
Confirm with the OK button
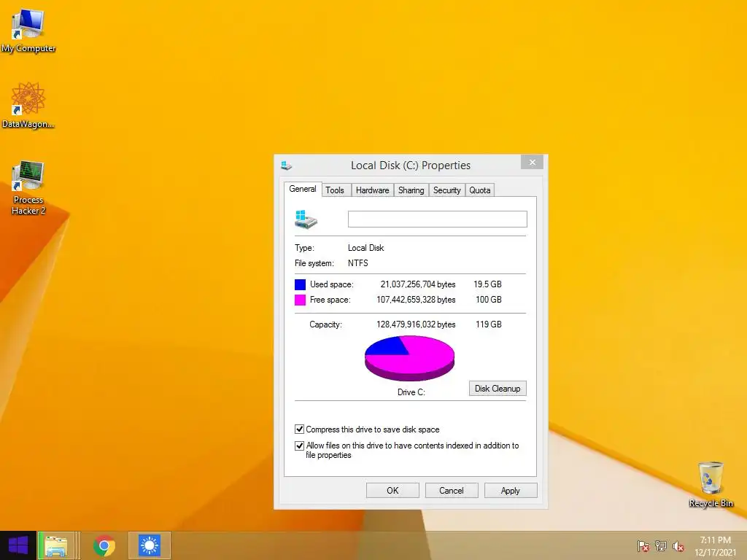pos(392,491)
